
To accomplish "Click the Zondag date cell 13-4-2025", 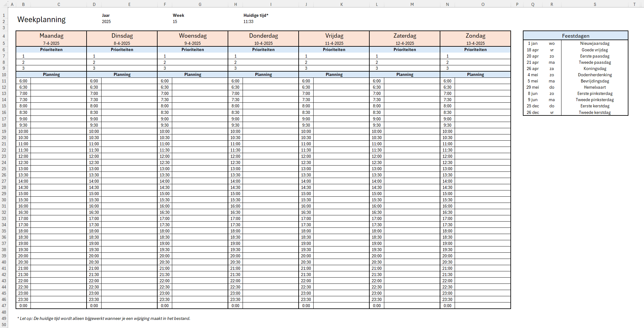I will click(x=475, y=43).
